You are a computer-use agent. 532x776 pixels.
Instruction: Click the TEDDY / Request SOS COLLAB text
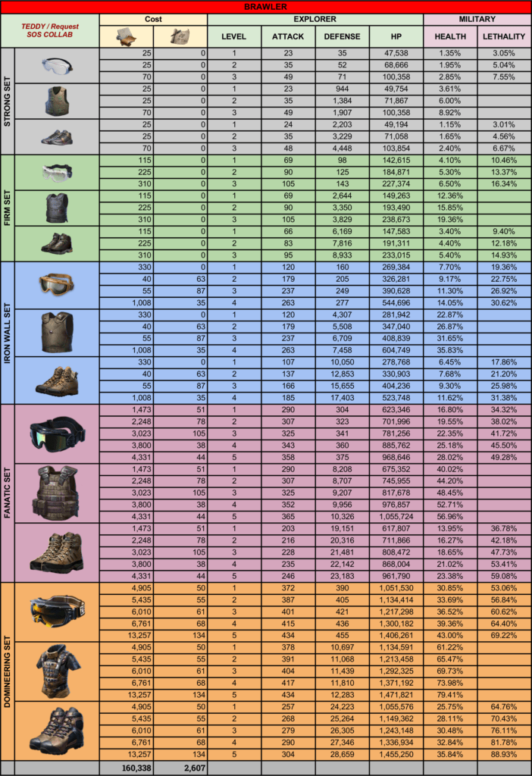[50, 31]
